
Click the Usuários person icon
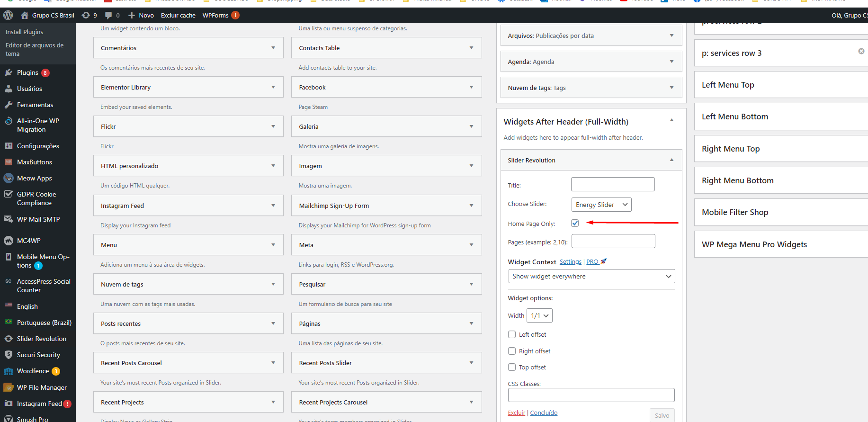(x=8, y=89)
